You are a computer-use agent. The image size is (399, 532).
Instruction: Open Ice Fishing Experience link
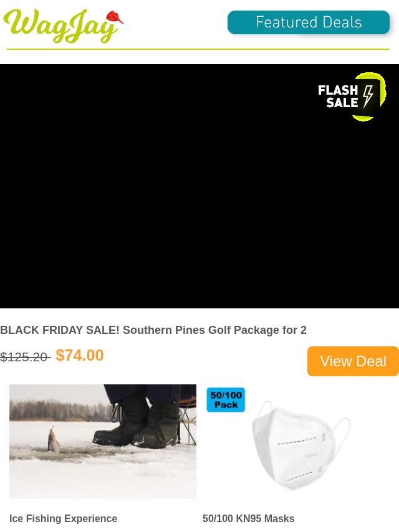[x=63, y=518]
